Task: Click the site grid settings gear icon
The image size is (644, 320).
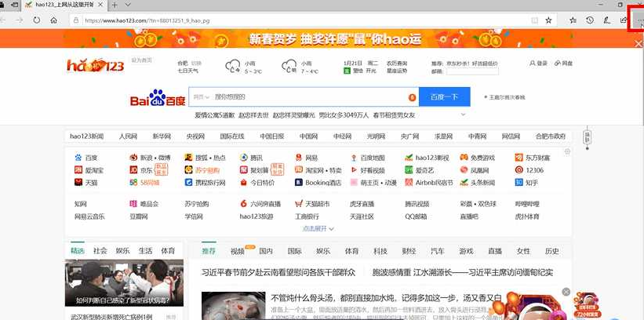Action: (567, 151)
